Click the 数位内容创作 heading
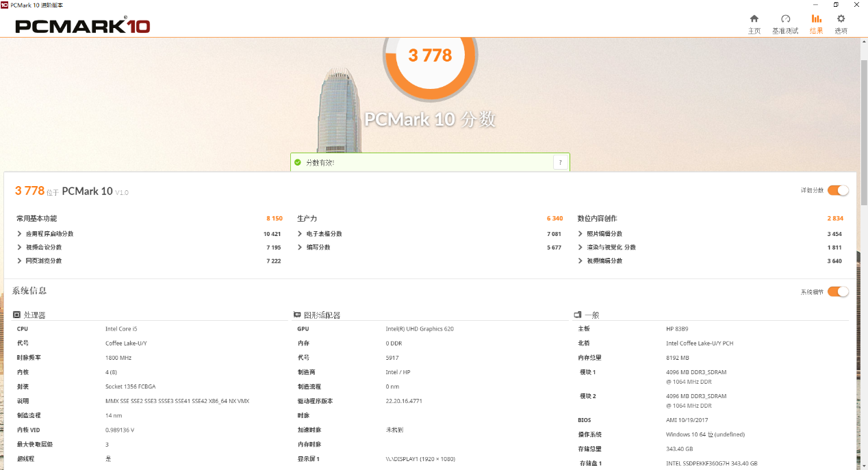Screen dimensions: 868x470 coord(597,218)
